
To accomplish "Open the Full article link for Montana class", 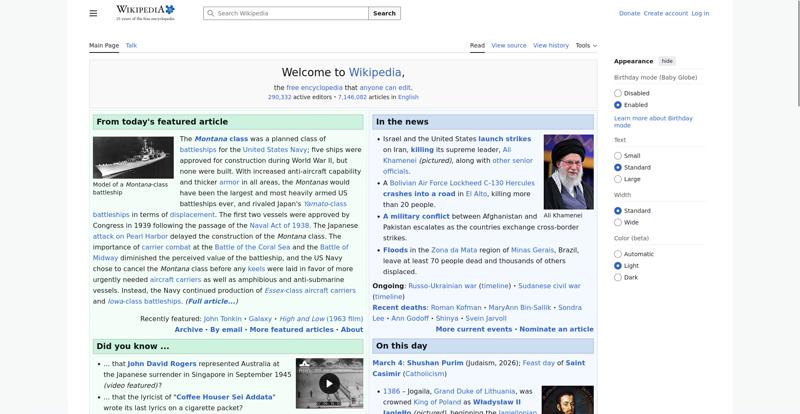I will [212, 301].
